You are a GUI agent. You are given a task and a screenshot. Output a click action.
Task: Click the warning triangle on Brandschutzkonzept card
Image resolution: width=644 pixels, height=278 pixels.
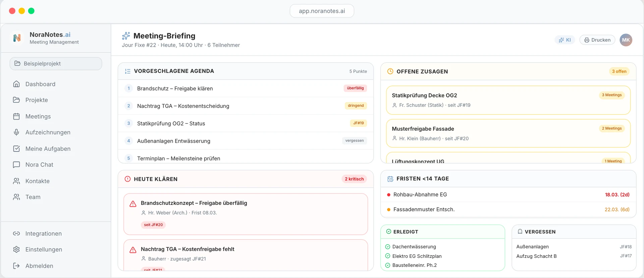pos(133,204)
